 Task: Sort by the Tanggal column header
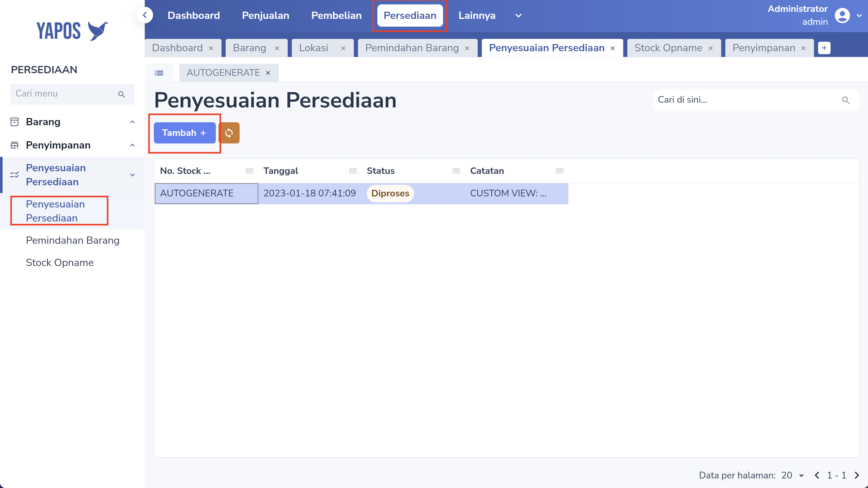click(x=281, y=171)
